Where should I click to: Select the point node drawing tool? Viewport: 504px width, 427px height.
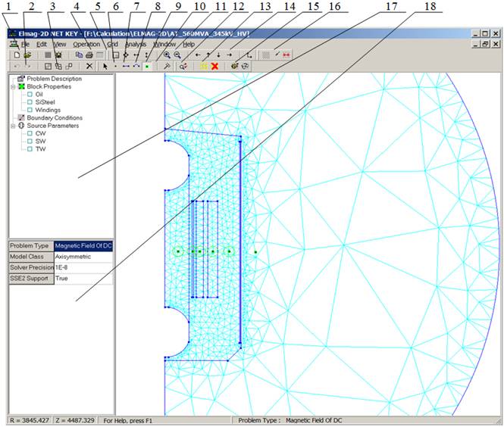click(116, 66)
